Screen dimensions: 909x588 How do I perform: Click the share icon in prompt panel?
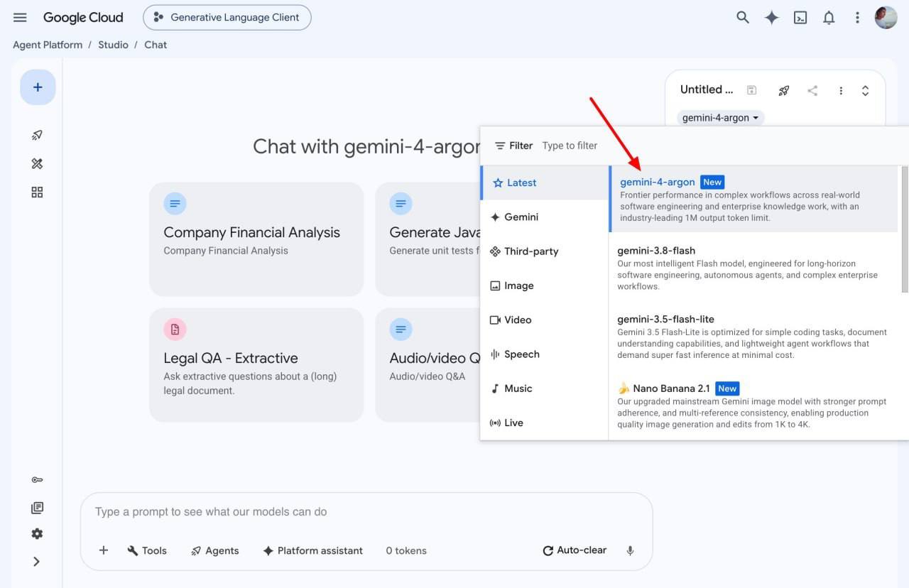tap(812, 90)
